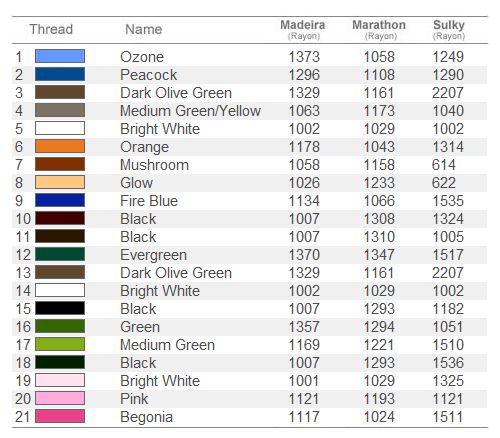
Task: Select the Peacock dark blue swatch
Action: [x=60, y=74]
